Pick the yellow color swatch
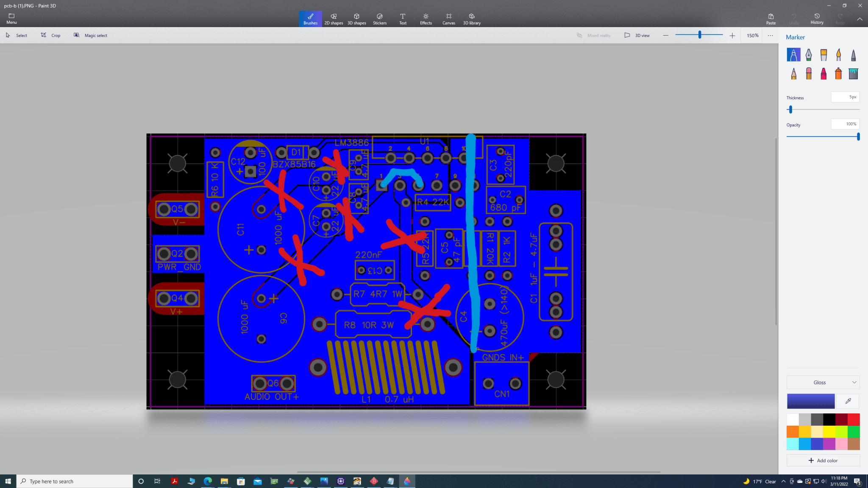This screenshot has width=868, height=488. coord(829,432)
